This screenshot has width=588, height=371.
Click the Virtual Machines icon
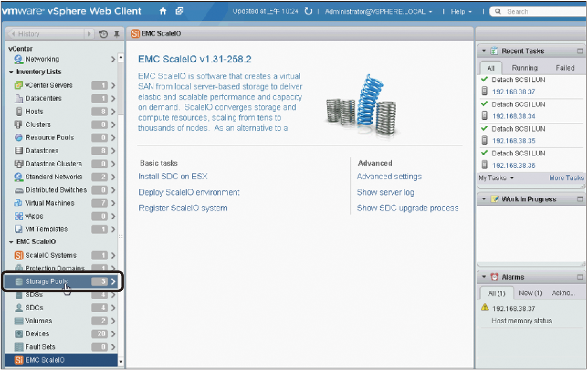coord(19,203)
